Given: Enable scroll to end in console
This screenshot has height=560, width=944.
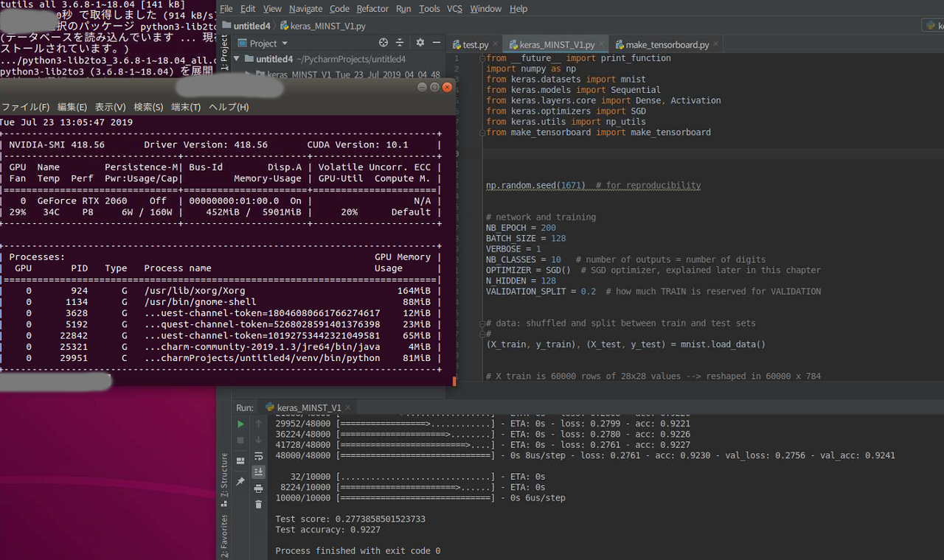Looking at the screenshot, I should pos(258,472).
